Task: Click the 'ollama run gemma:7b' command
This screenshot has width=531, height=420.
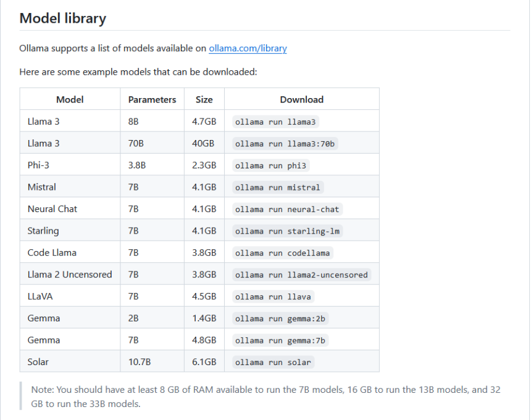Action: click(280, 340)
